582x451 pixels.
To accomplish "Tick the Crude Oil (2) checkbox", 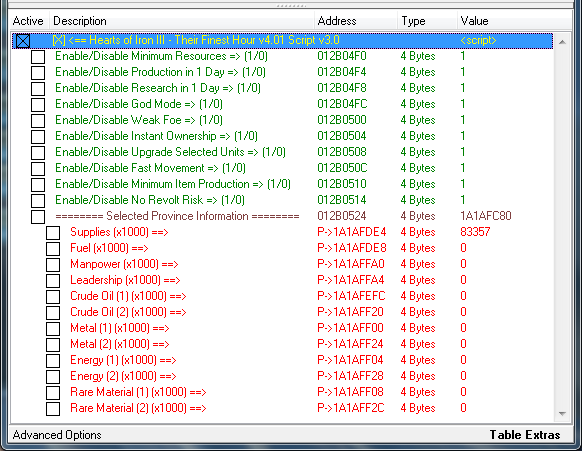I will click(x=53, y=313).
